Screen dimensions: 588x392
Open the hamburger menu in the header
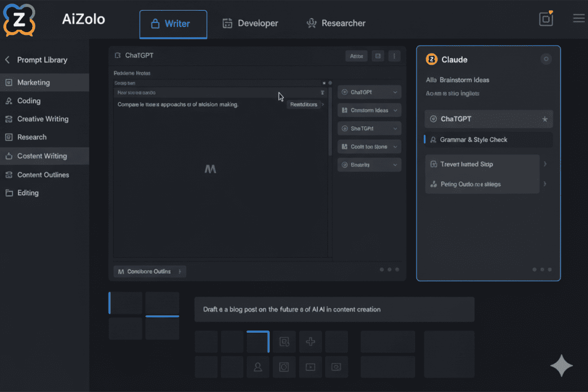coord(579,18)
